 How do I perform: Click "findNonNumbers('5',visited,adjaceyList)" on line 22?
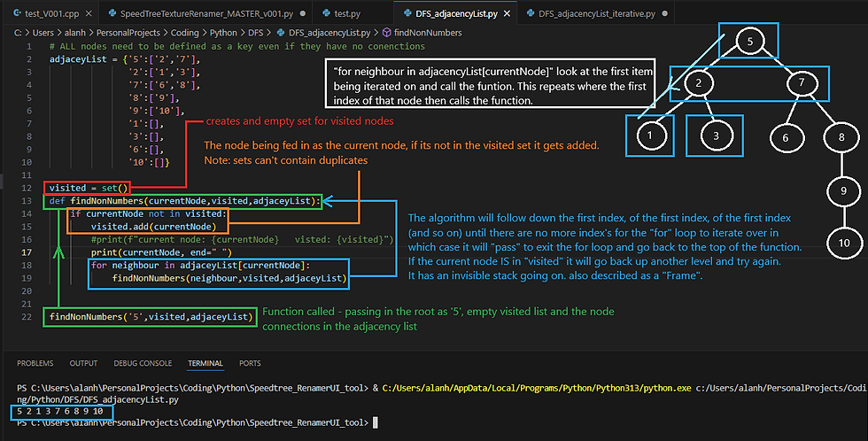tap(151, 316)
